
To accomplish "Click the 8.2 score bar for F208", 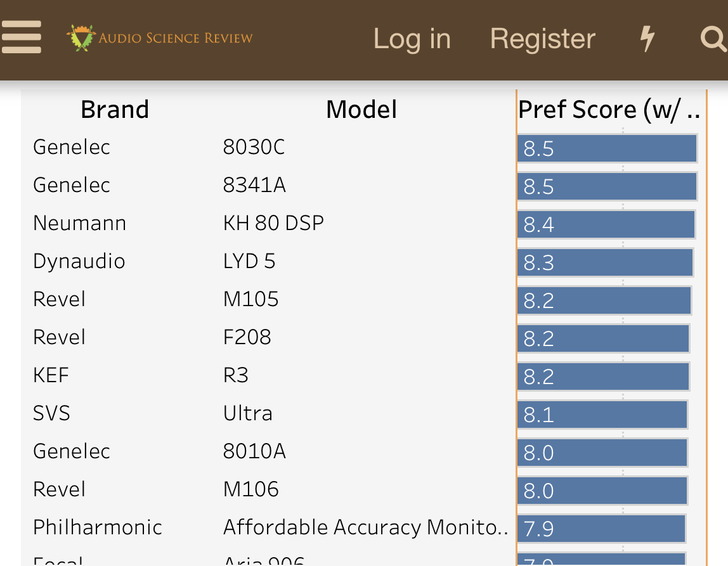I will pyautogui.click(x=603, y=338).
